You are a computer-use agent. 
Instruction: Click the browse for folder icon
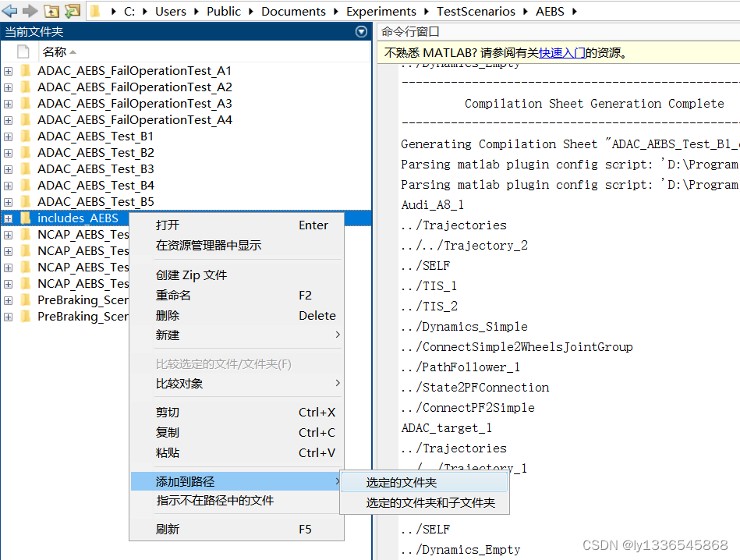pyautogui.click(x=73, y=12)
